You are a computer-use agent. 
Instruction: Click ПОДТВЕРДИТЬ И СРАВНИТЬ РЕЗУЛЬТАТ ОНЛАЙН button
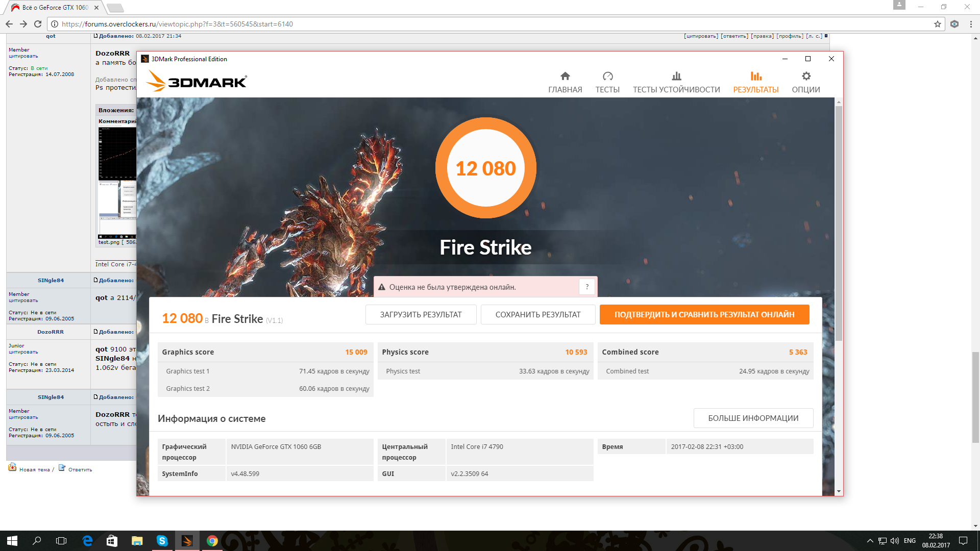point(704,315)
